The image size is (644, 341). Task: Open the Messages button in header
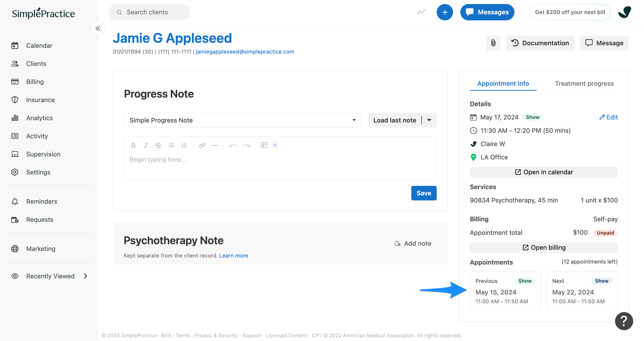pos(487,12)
